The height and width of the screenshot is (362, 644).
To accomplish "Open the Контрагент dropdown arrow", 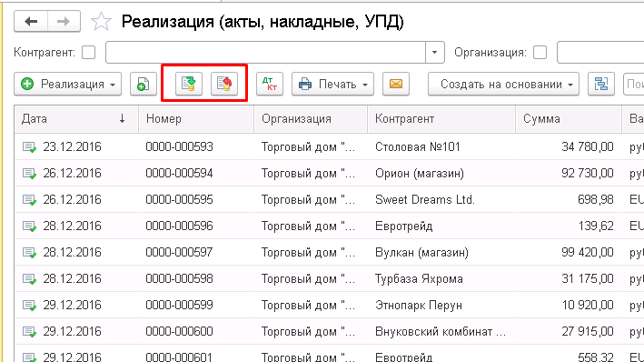I will 434,52.
